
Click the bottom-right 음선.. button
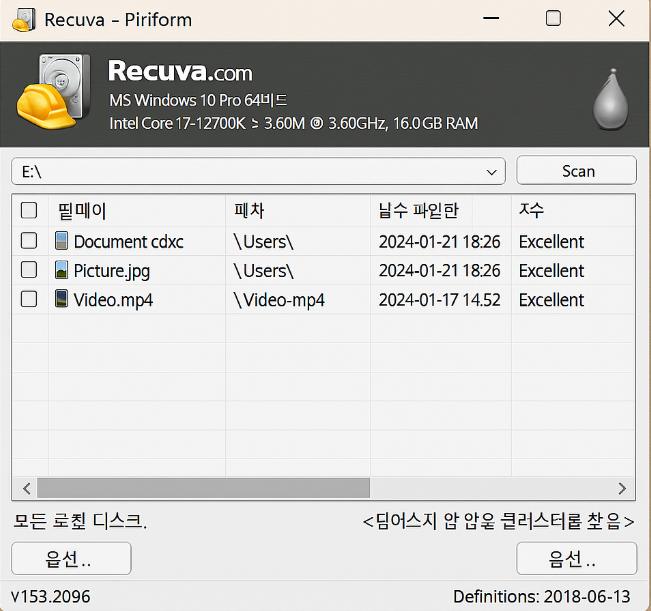pos(576,558)
